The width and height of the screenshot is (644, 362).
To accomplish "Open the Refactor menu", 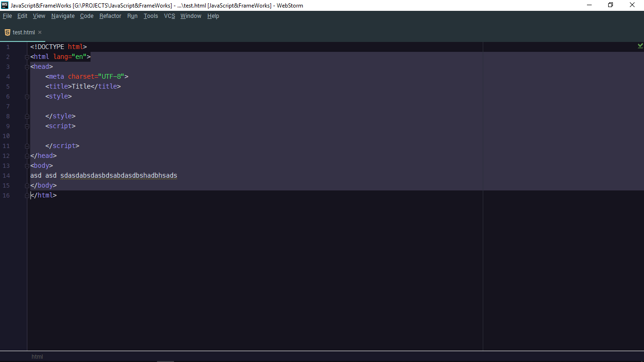I will click(110, 16).
